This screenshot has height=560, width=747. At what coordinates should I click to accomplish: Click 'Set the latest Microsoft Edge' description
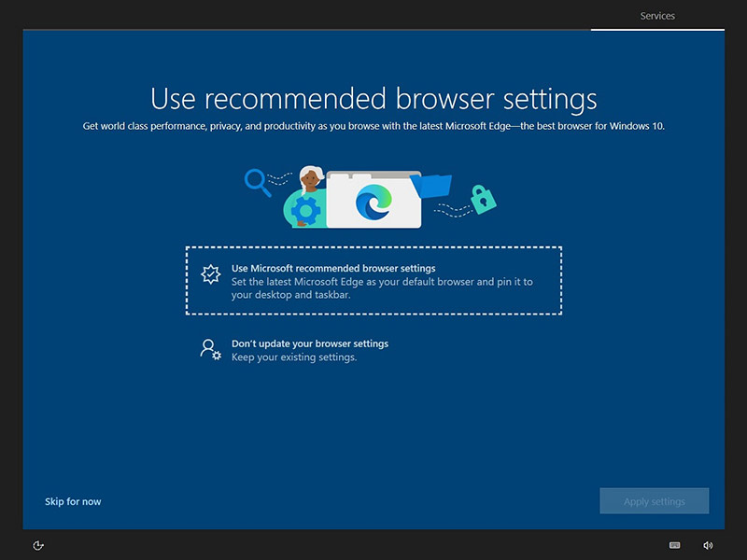click(x=382, y=288)
